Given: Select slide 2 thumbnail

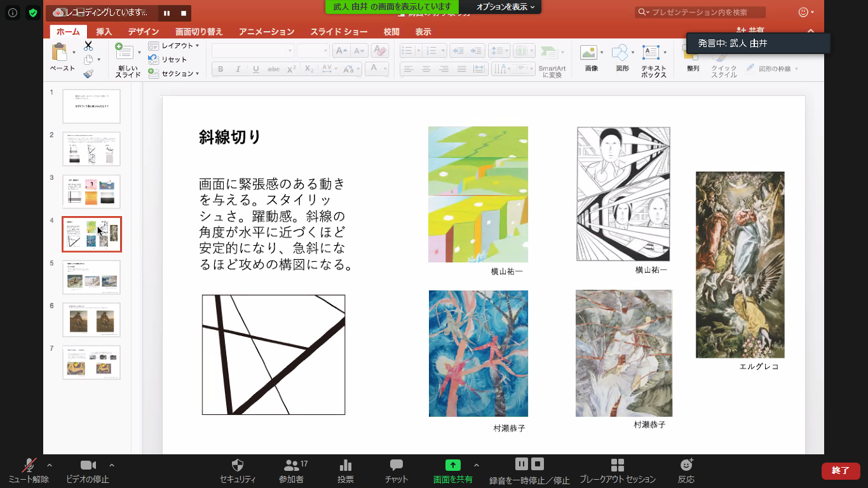Looking at the screenshot, I should coord(92,149).
